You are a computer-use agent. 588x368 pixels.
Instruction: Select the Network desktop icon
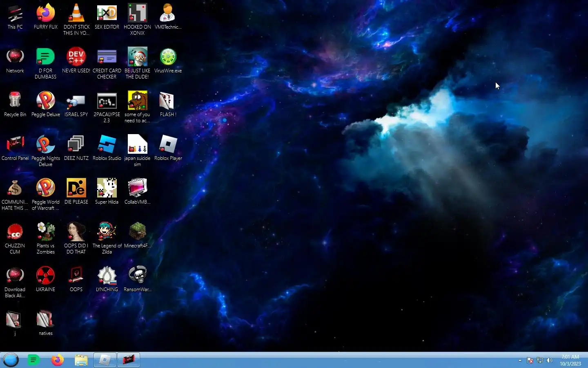coord(15,61)
